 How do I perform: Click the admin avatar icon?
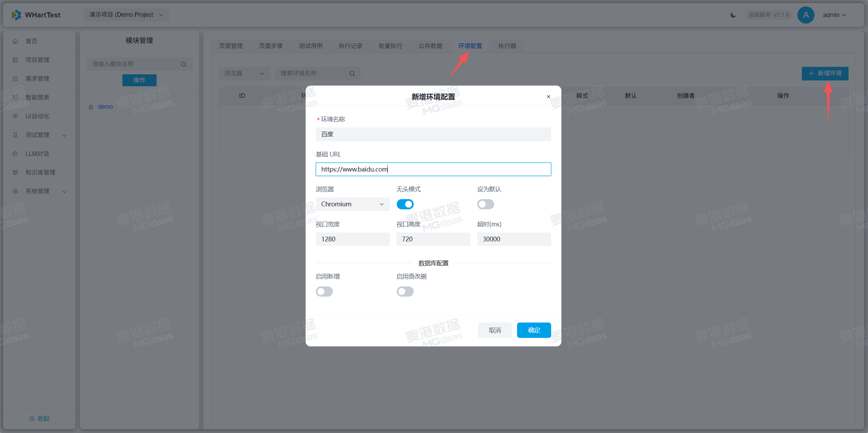coord(806,15)
